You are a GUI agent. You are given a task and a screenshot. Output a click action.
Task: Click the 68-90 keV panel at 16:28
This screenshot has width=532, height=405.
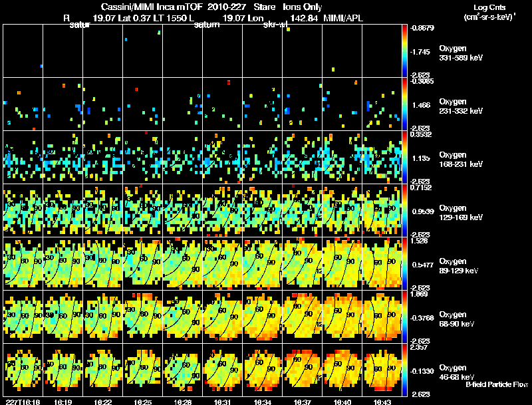[x=182, y=317]
